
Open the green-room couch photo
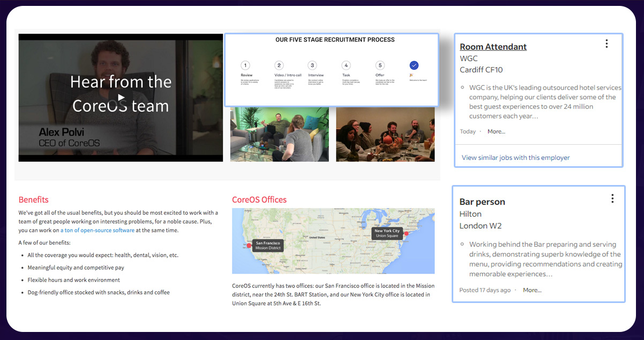(x=280, y=135)
